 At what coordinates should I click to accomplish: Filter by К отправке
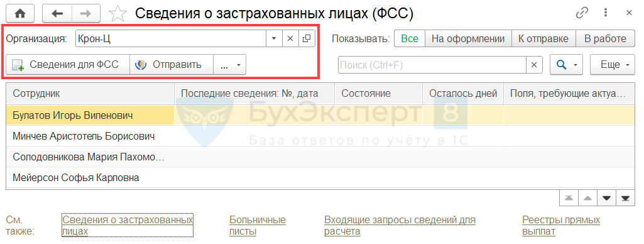(x=543, y=39)
